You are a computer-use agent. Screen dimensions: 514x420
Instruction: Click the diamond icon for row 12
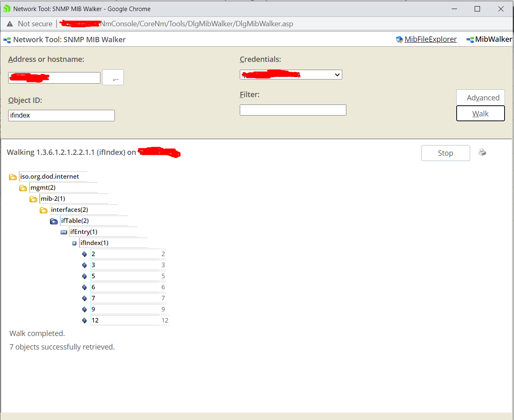tap(84, 321)
